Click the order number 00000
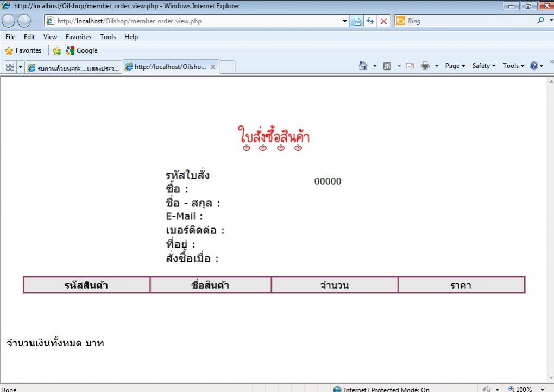 point(328,181)
